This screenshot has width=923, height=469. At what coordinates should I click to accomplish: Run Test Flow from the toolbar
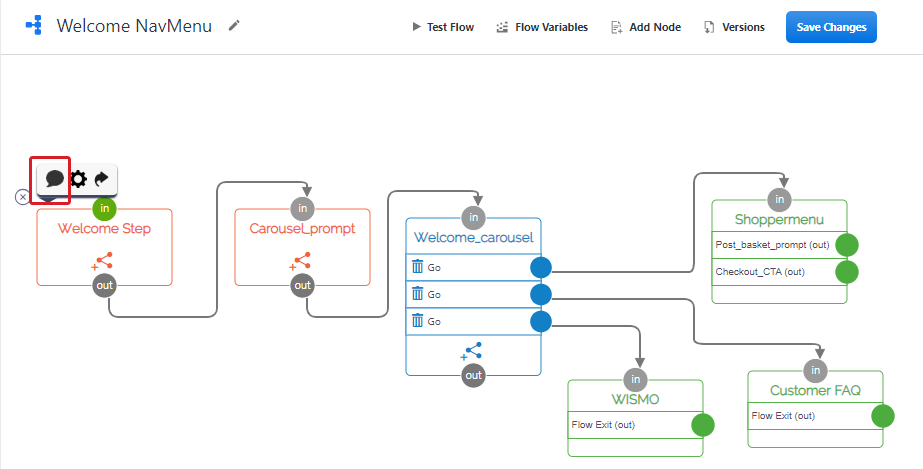(443, 27)
